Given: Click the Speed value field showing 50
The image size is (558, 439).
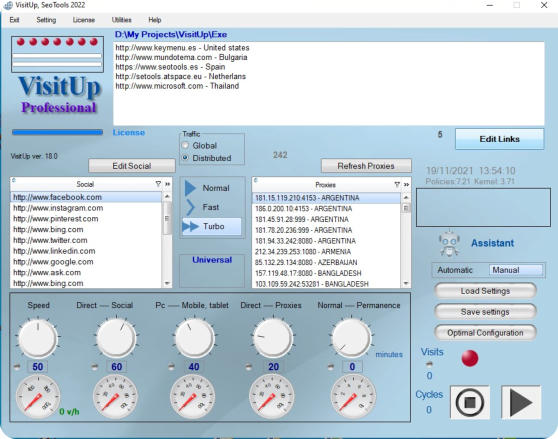Looking at the screenshot, I should coord(37,366).
